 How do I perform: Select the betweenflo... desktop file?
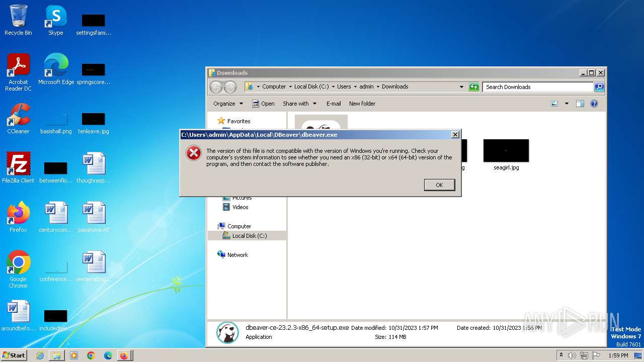click(x=56, y=172)
